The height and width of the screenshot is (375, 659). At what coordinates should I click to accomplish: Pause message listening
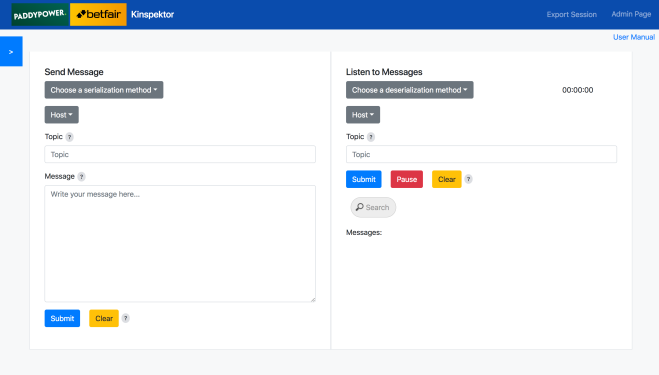406,179
